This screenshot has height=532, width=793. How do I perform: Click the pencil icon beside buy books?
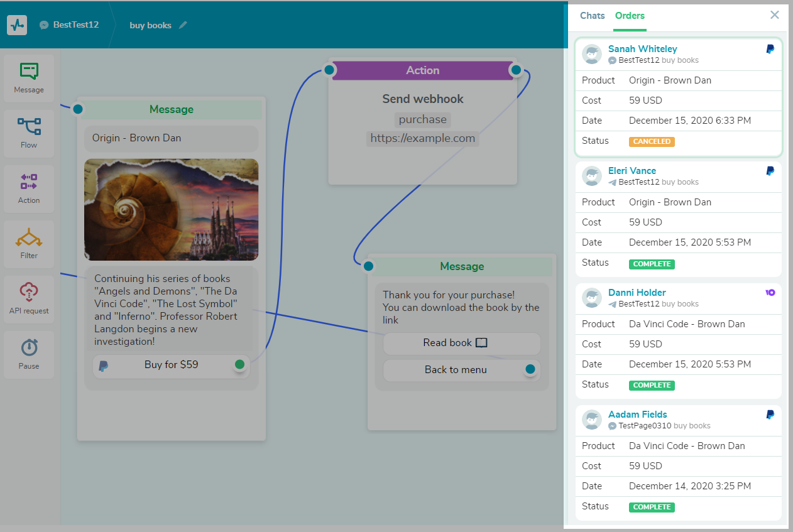183,25
